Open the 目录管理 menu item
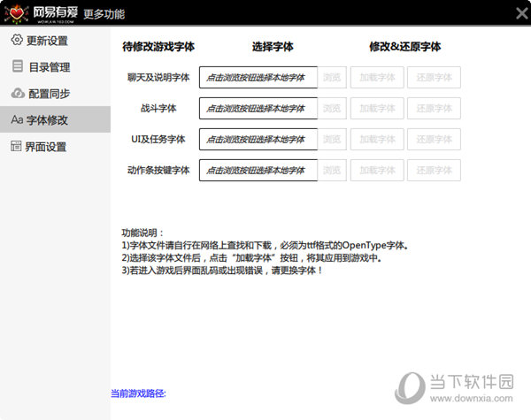531x420 pixels. point(55,66)
